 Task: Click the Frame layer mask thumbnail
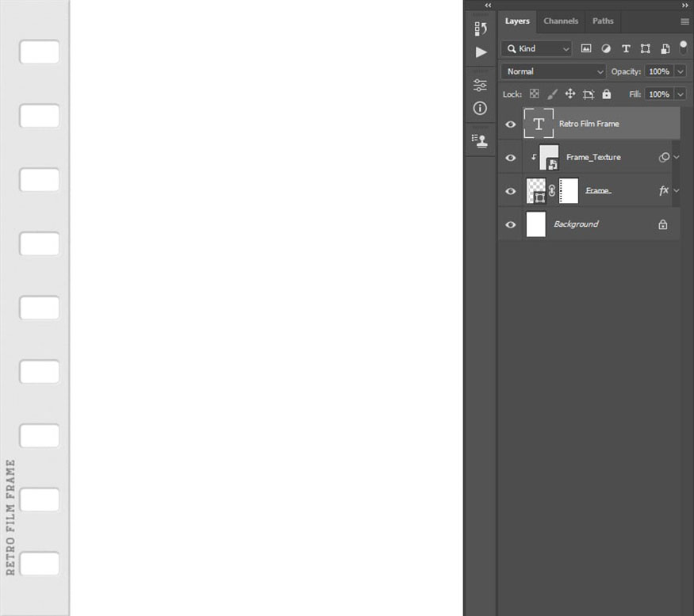(x=569, y=191)
